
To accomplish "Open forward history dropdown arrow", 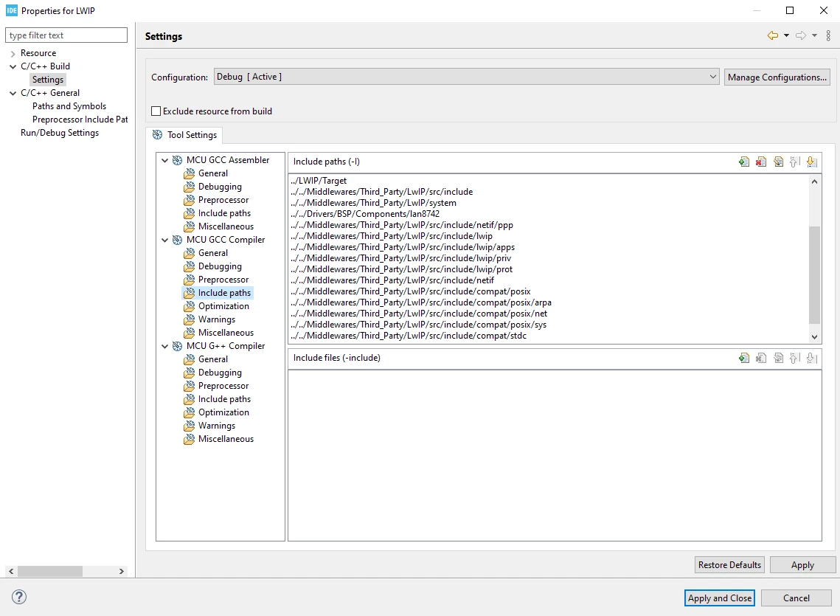I will pos(814,35).
